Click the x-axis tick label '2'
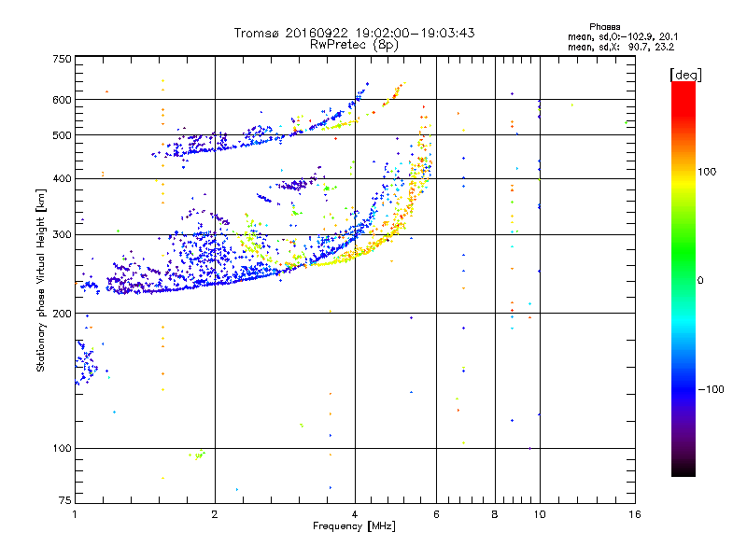747x560 pixels. coord(215,514)
